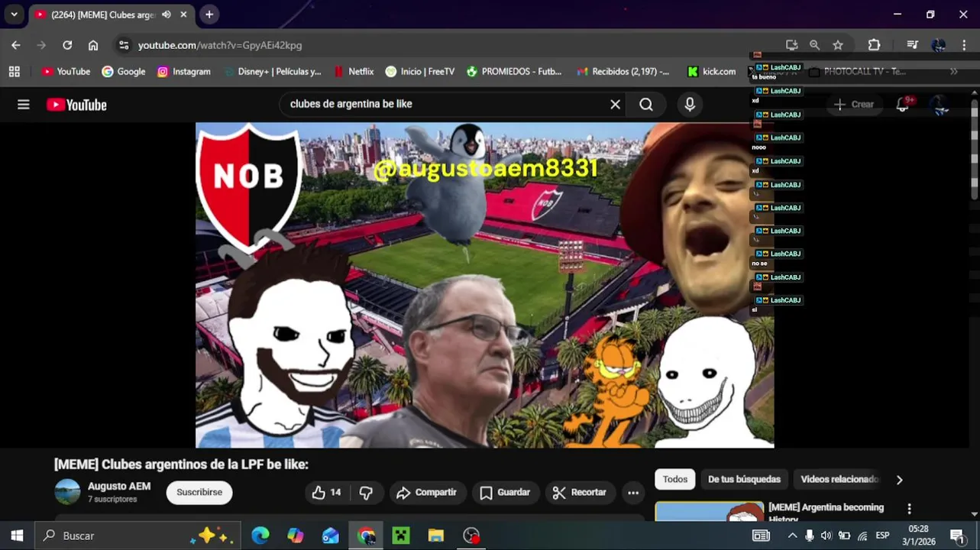The image size is (980, 550).
Task: Open a new Chrome tab
Action: [x=209, y=15]
